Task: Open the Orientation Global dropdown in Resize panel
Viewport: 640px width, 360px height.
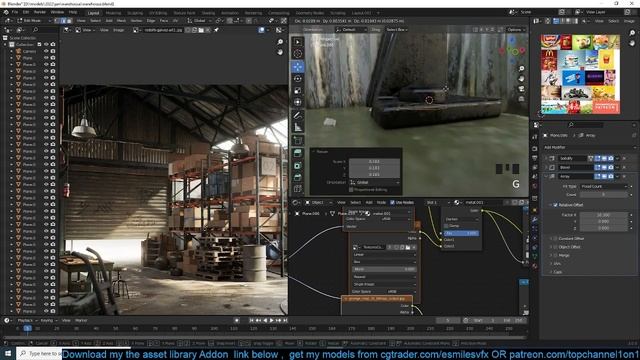Action: tap(374, 182)
